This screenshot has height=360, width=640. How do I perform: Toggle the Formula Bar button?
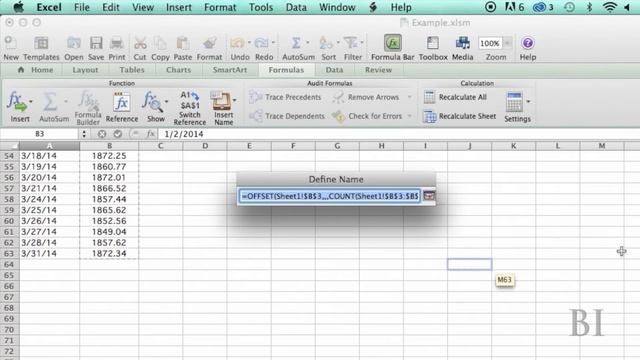click(x=393, y=43)
